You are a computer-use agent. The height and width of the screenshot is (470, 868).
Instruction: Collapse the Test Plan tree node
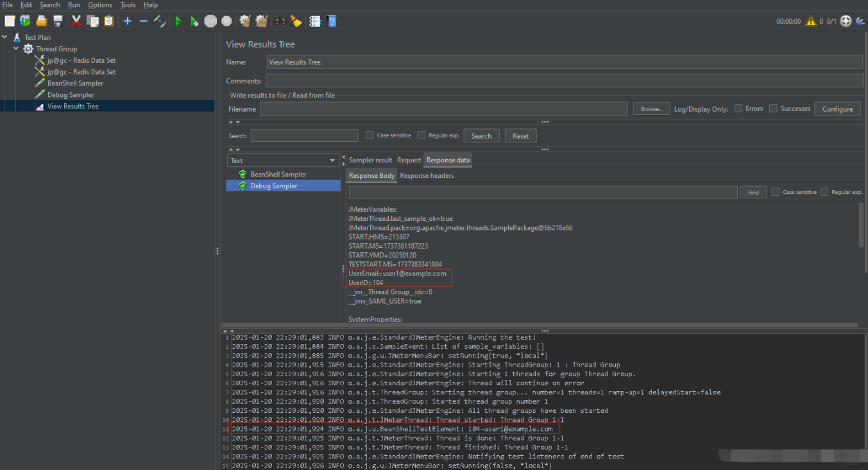pyautogui.click(x=5, y=37)
